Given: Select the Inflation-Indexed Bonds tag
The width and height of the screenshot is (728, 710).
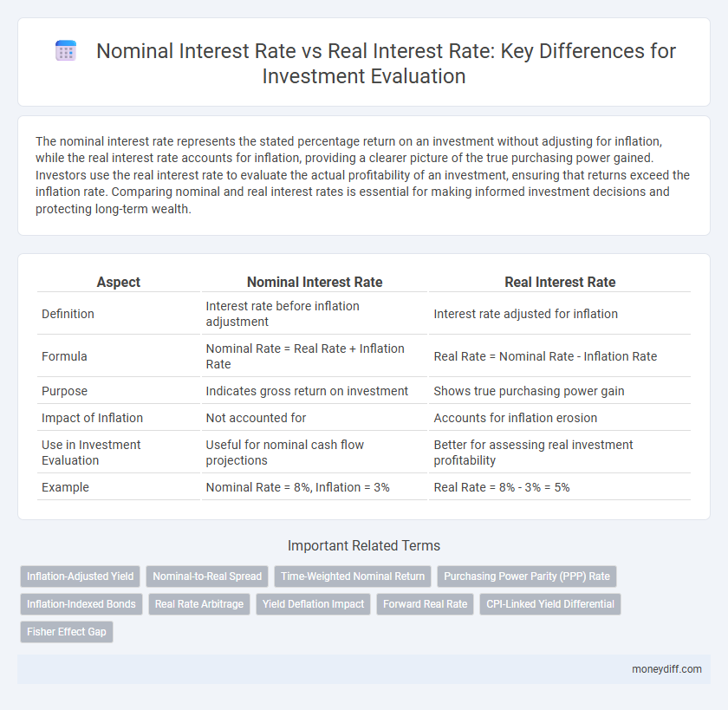Looking at the screenshot, I should (x=81, y=604).
